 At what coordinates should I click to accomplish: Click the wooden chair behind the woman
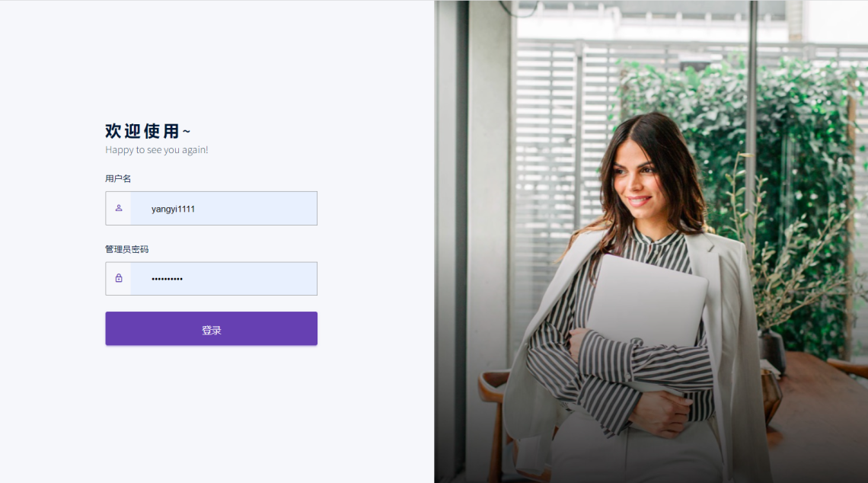tap(494, 421)
